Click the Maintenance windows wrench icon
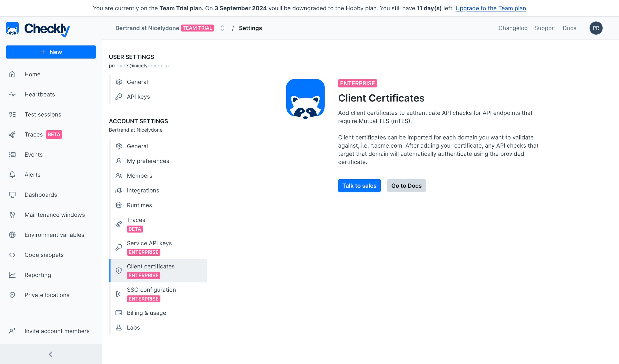Viewport: 619px width, 364px height. 12,215
